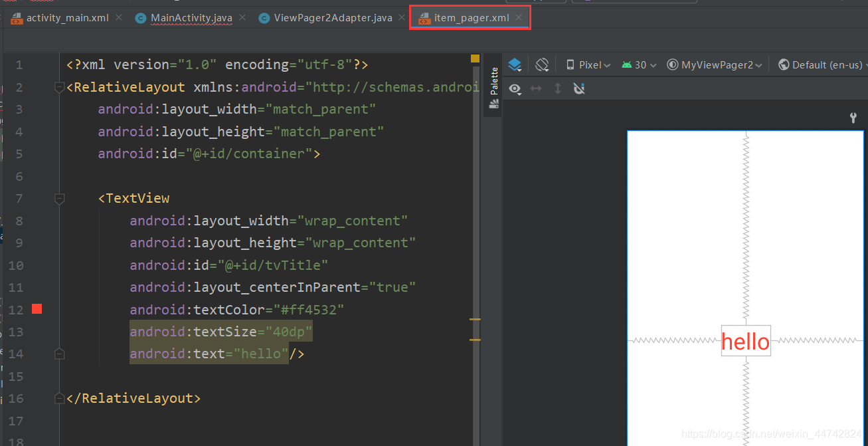The height and width of the screenshot is (446, 868).
Task: Click the expand vertically icon
Action: coord(557,88)
